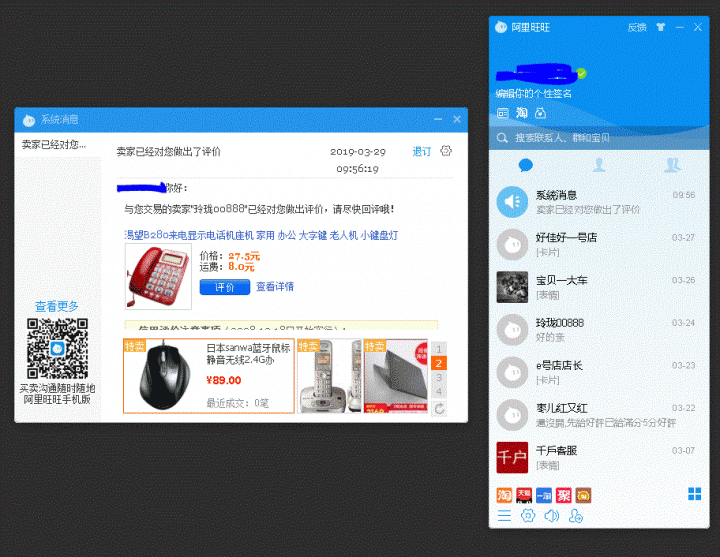Image resolution: width=720 pixels, height=557 pixels.
Task: Go to ad page 4
Action: point(439,392)
